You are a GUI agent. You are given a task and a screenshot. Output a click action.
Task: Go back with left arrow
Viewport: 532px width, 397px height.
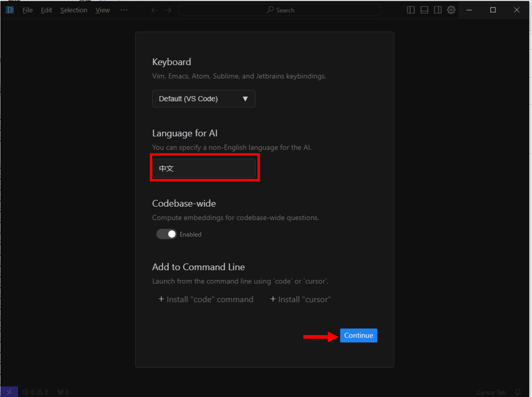click(x=154, y=10)
